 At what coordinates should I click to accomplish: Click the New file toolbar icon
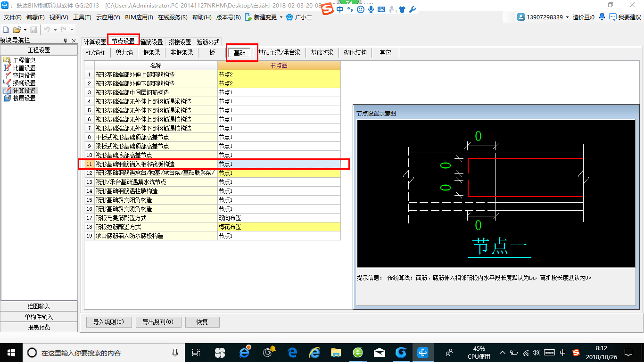6,30
